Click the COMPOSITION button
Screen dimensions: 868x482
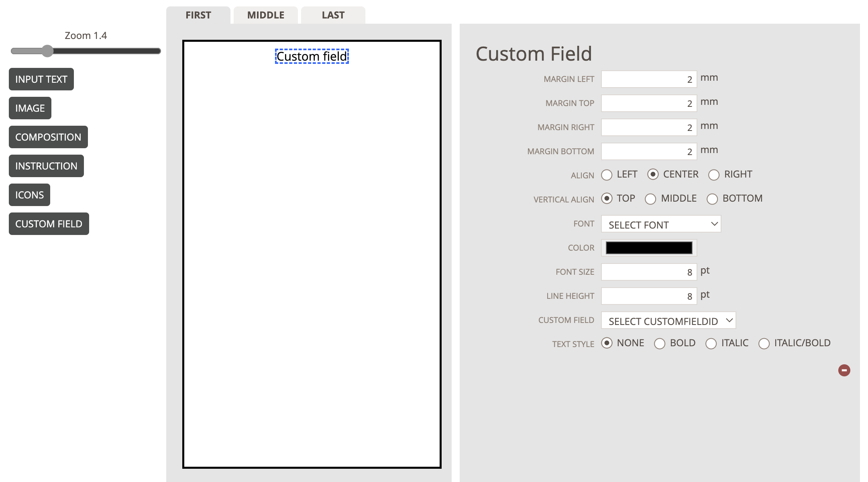[48, 137]
